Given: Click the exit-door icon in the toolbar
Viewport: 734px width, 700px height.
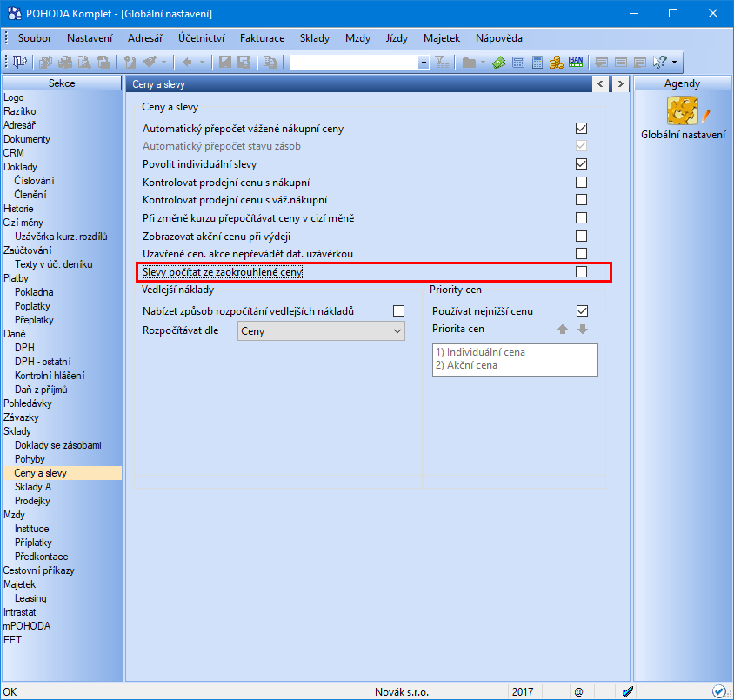Looking at the screenshot, I should tap(20, 63).
